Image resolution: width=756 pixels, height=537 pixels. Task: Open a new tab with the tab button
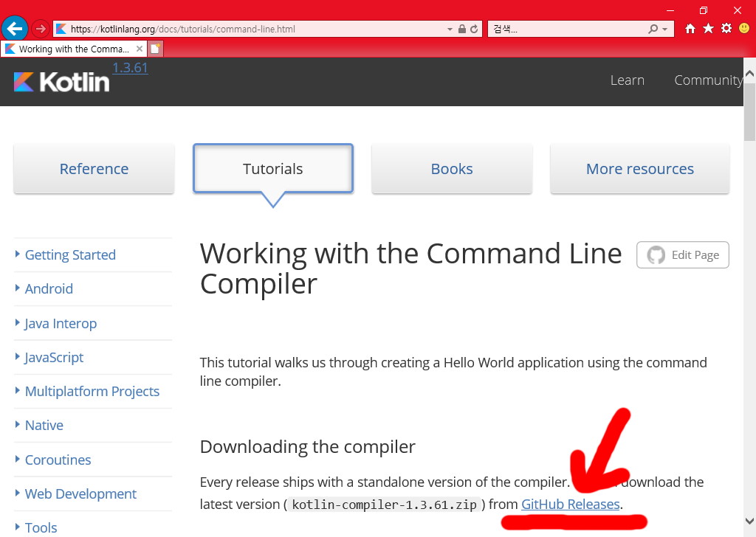click(x=156, y=49)
